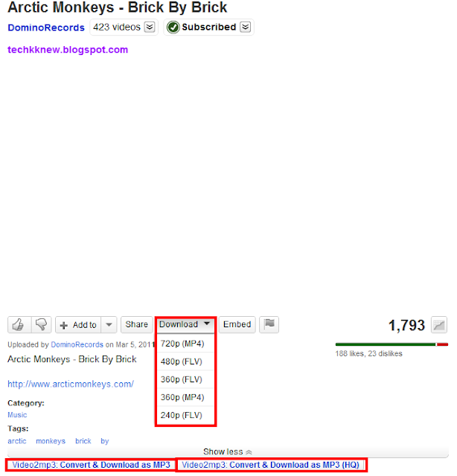This screenshot has height=476, width=457.
Task: Click the Share button
Action: click(137, 324)
